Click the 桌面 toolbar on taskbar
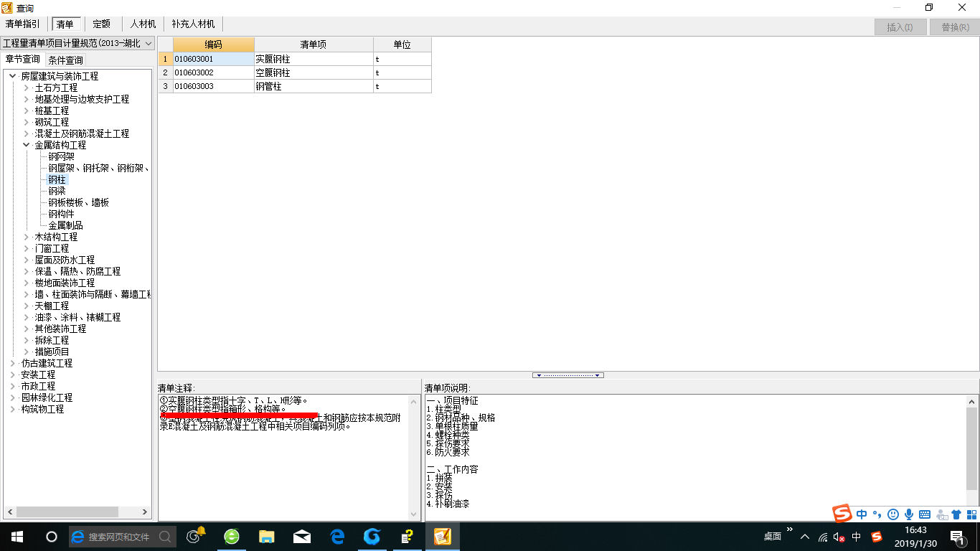This screenshot has width=980, height=551. click(x=772, y=537)
